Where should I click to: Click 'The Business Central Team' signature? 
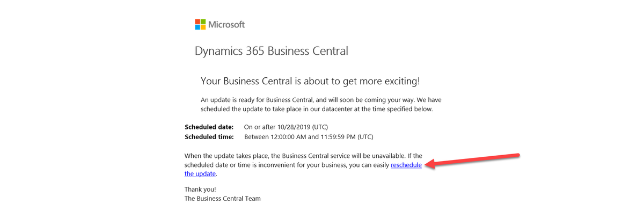click(223, 199)
